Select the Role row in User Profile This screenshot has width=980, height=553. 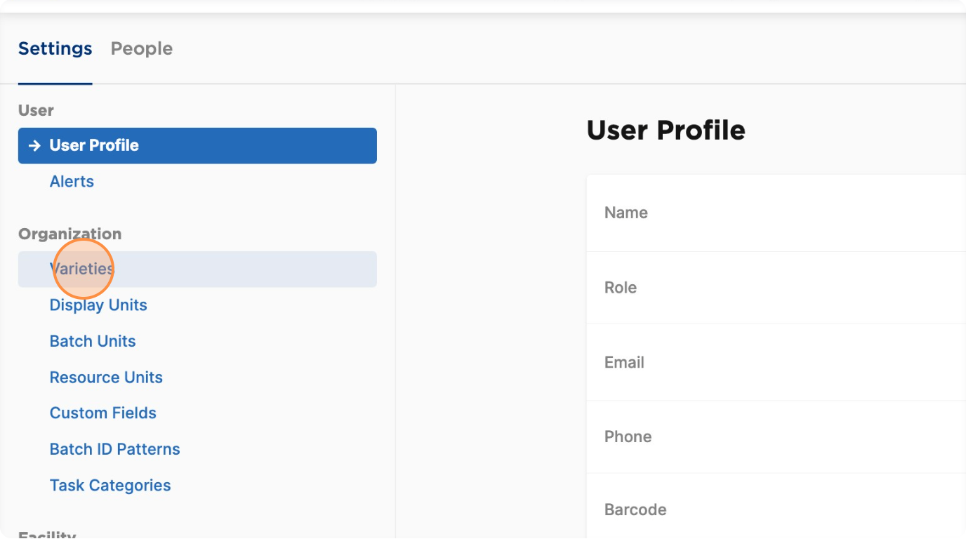point(776,288)
